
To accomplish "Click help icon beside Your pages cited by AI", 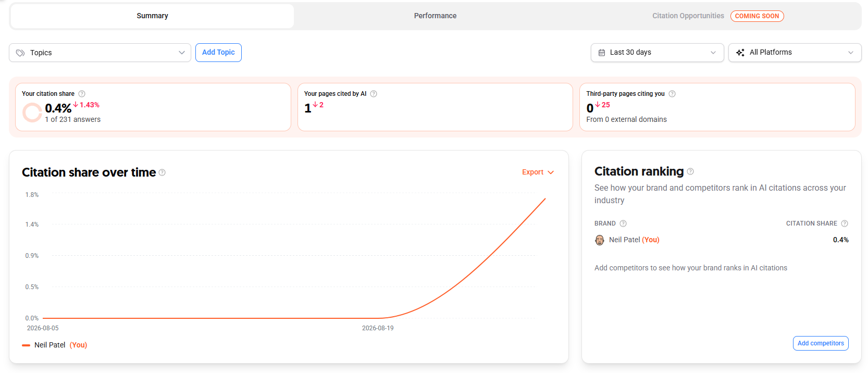I will [x=374, y=94].
